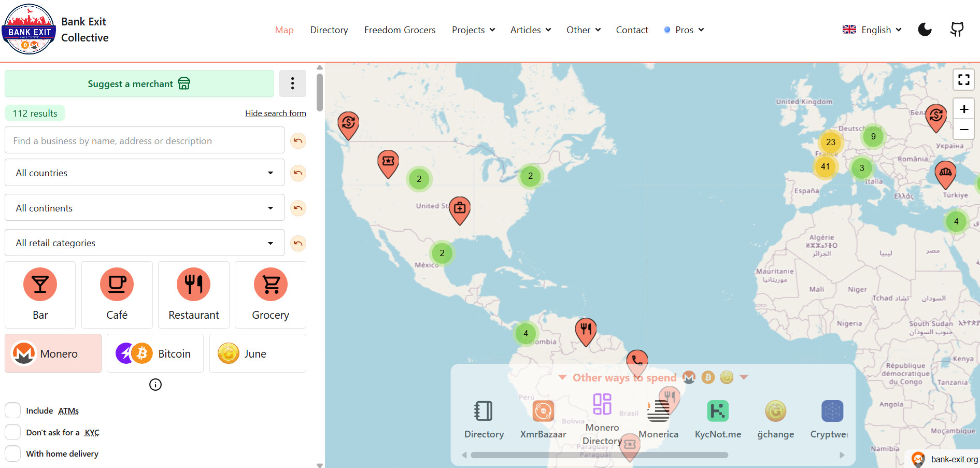Expand the Articles menu

pyautogui.click(x=530, y=30)
